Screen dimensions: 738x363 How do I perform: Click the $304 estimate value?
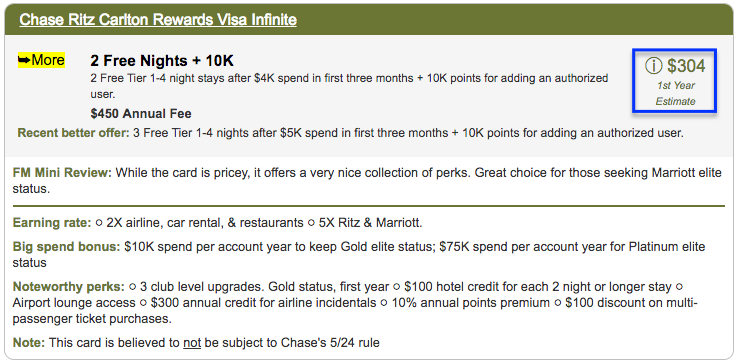pos(686,66)
